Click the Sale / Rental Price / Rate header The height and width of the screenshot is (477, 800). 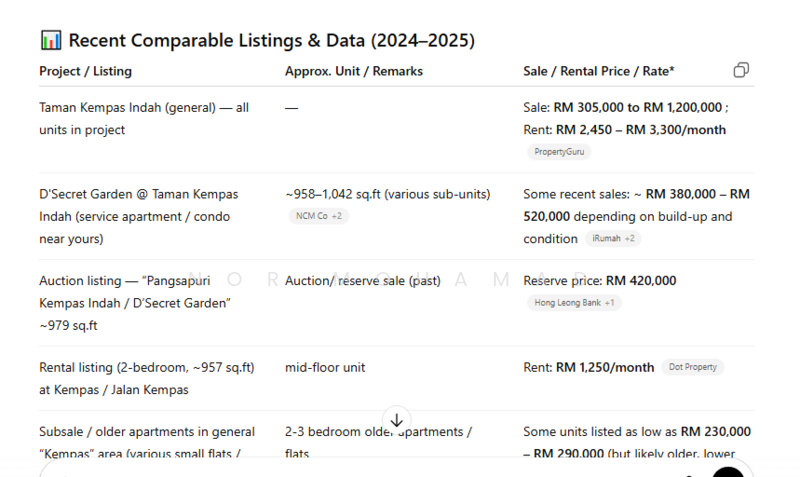point(598,71)
